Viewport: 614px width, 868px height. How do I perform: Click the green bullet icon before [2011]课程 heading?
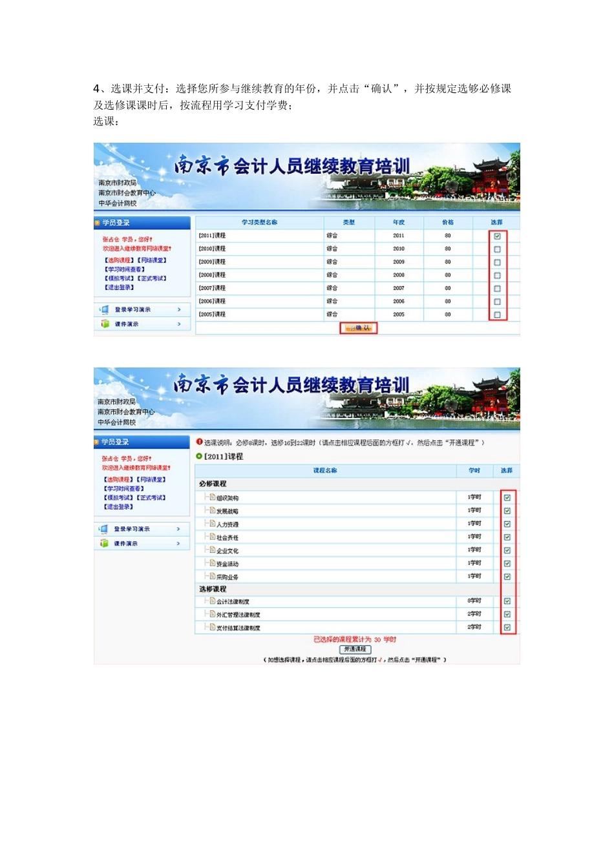[x=199, y=456]
